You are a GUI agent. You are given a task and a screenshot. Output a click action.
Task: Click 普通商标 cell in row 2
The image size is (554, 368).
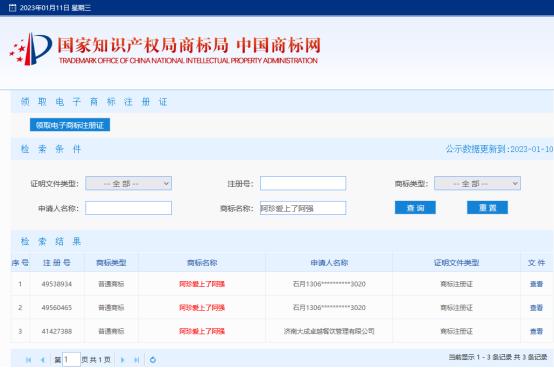111,308
